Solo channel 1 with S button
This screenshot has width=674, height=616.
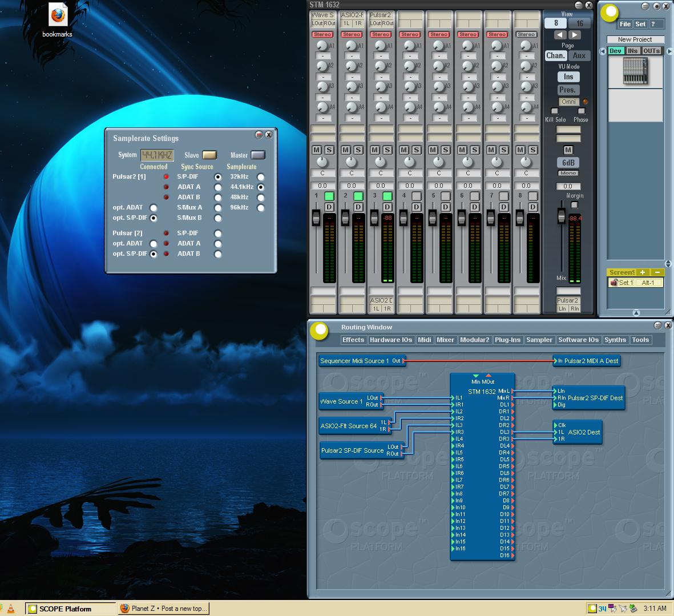pos(329,150)
